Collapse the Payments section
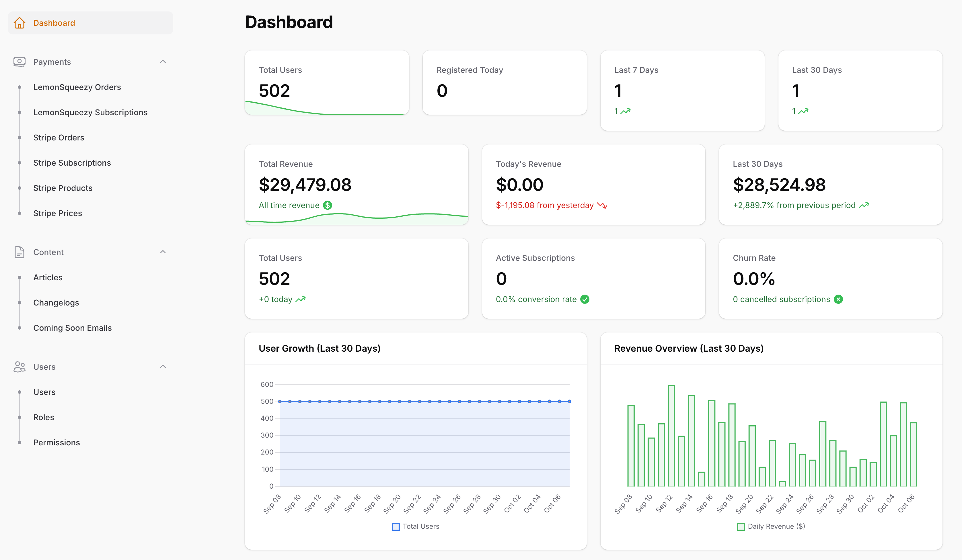Viewport: 962px width, 560px height. (x=163, y=61)
